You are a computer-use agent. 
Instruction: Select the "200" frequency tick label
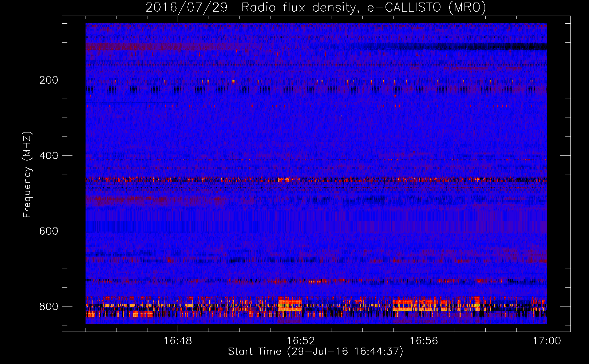click(49, 80)
